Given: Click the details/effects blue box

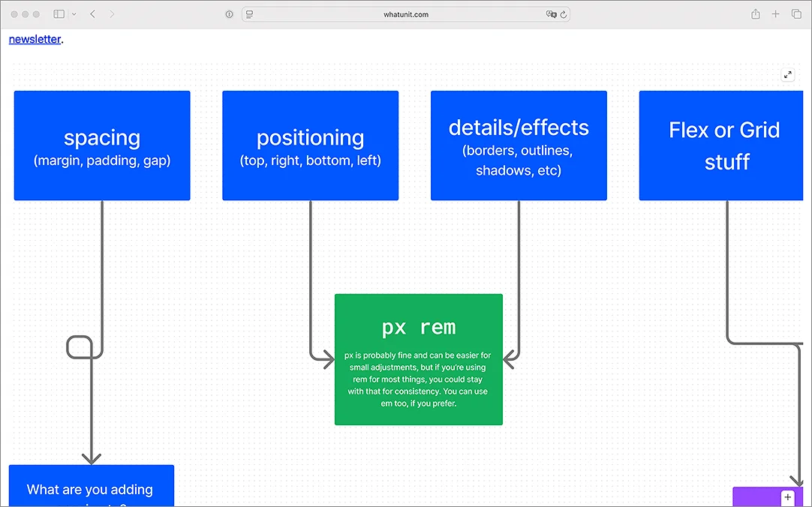Looking at the screenshot, I should tap(519, 145).
